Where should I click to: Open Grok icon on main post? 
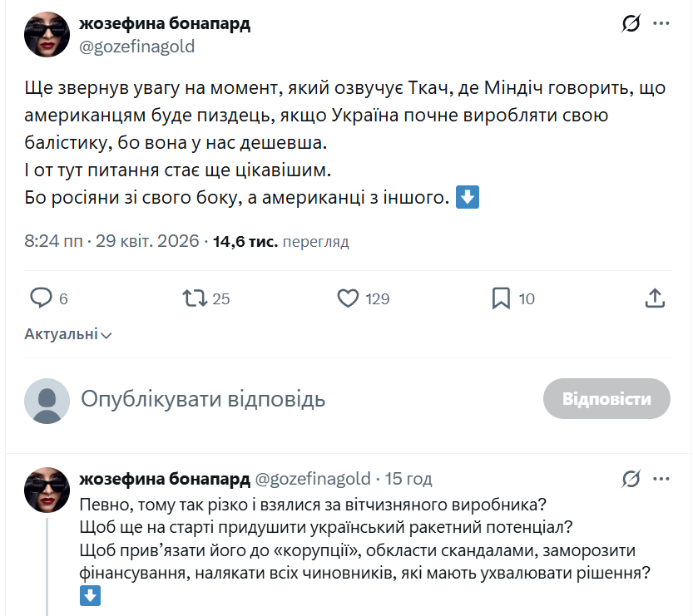[x=631, y=24]
